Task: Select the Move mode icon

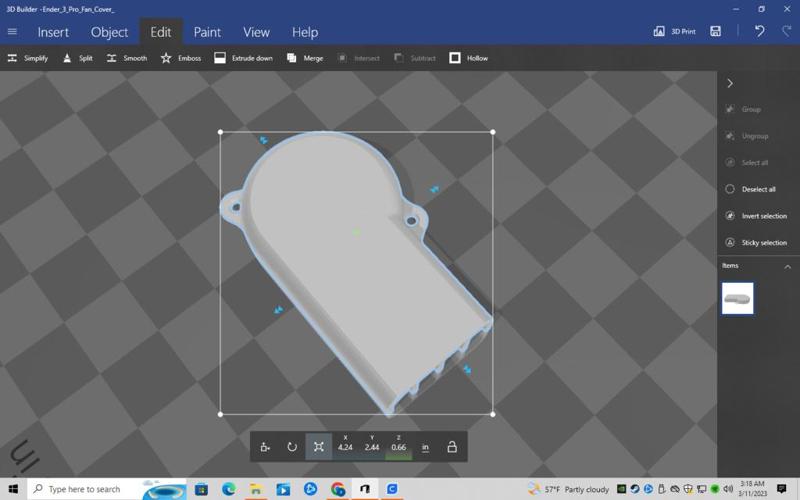Action: 265,447
